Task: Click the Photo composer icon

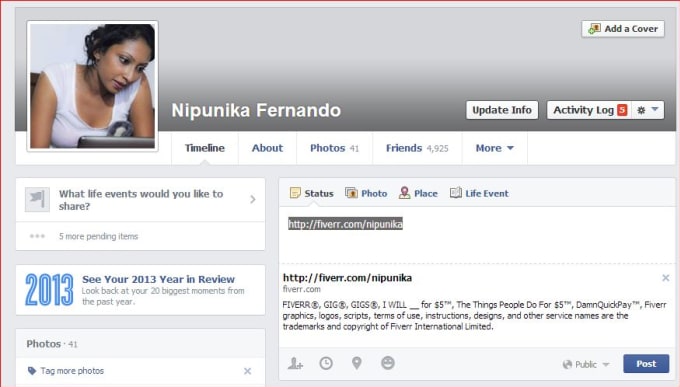Action: point(351,193)
